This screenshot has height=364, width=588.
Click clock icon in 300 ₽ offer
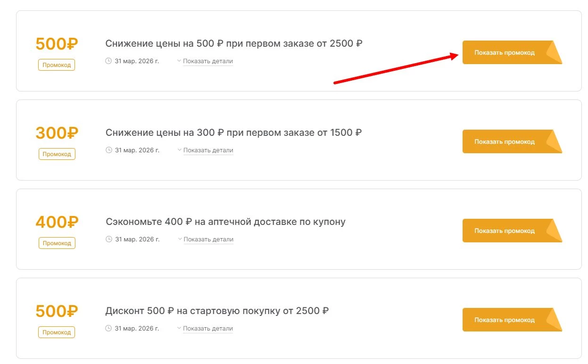pyautogui.click(x=108, y=150)
